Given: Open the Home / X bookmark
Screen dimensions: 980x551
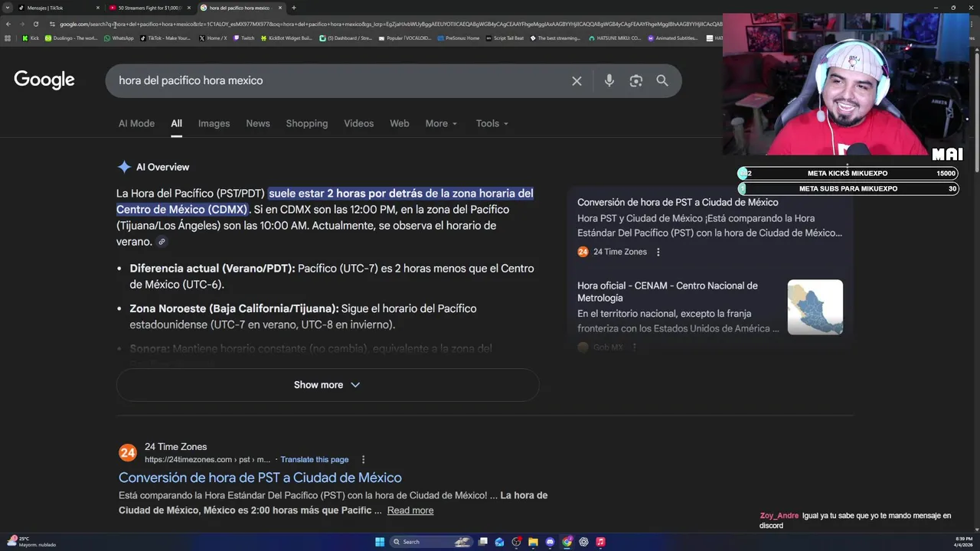Looking at the screenshot, I should click(213, 37).
